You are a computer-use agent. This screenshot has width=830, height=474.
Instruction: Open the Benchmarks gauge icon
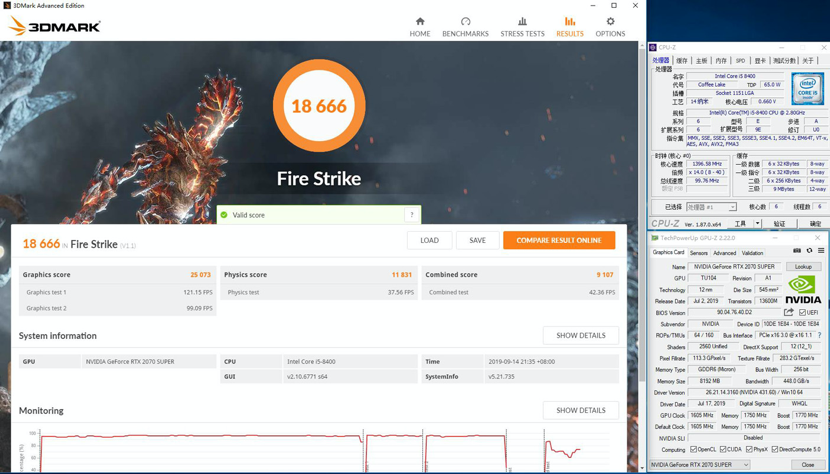(x=465, y=21)
